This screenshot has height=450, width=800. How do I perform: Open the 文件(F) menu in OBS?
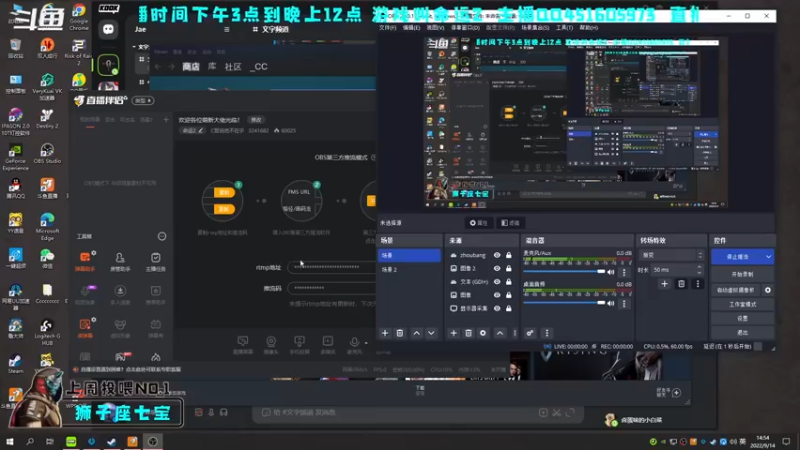[388, 28]
